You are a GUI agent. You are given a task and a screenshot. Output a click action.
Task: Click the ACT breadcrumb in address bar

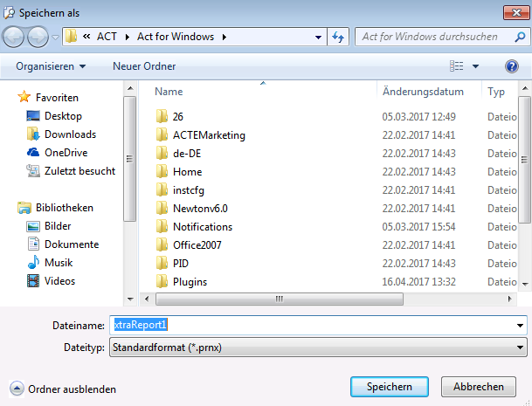107,37
